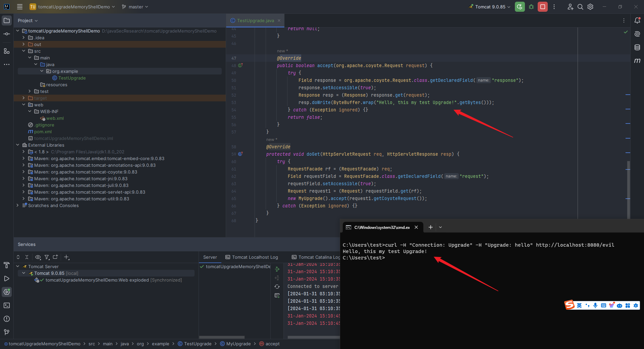This screenshot has height=349, width=644.
Task: Click the Debug bug icon
Action: coord(531,7)
